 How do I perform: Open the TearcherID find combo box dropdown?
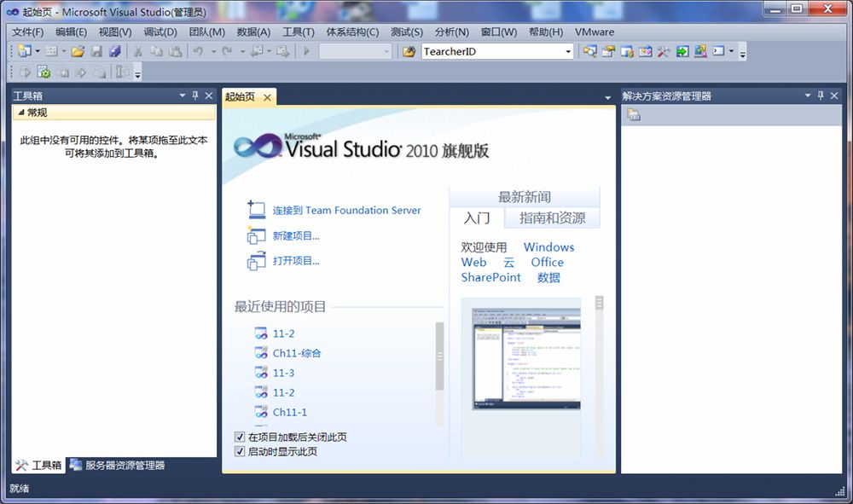pos(568,52)
